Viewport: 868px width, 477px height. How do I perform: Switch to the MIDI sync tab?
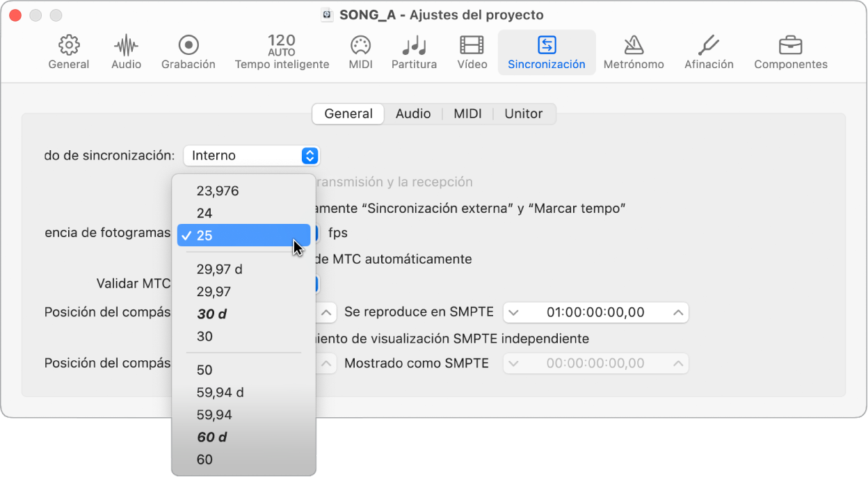pos(467,113)
